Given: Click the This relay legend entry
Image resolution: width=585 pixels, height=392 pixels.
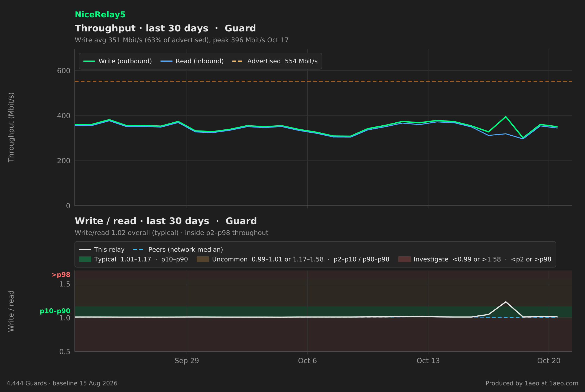Looking at the screenshot, I should coord(102,250).
